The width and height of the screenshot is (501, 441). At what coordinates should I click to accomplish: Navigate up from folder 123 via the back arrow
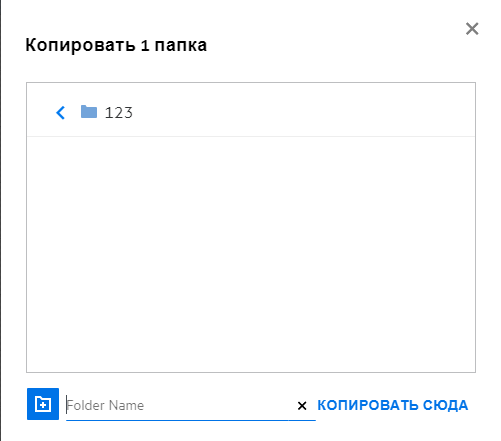(x=61, y=113)
